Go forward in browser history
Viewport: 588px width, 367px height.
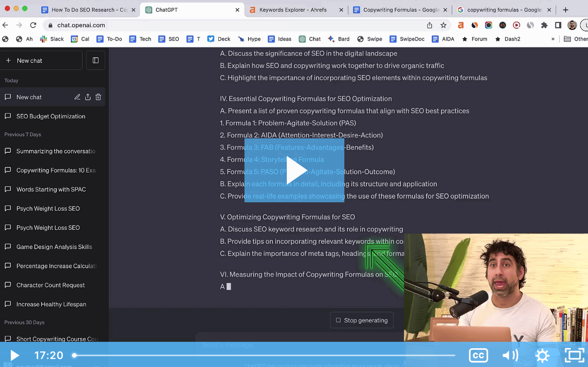click(x=19, y=25)
